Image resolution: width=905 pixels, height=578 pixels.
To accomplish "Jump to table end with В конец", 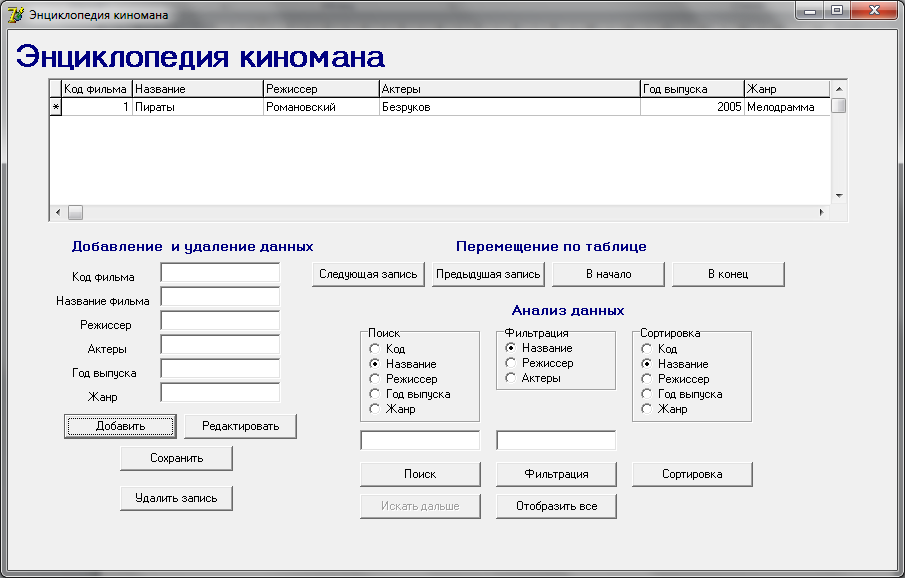I will click(x=728, y=274).
